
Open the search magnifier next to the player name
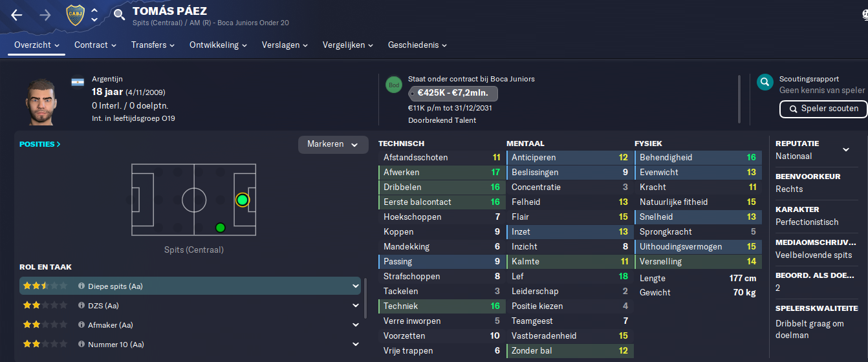coord(119,15)
